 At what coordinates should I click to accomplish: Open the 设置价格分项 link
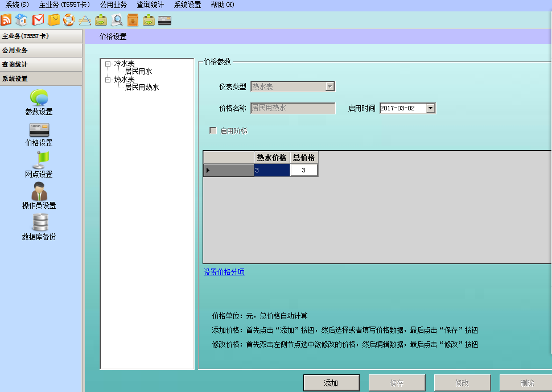coord(224,272)
